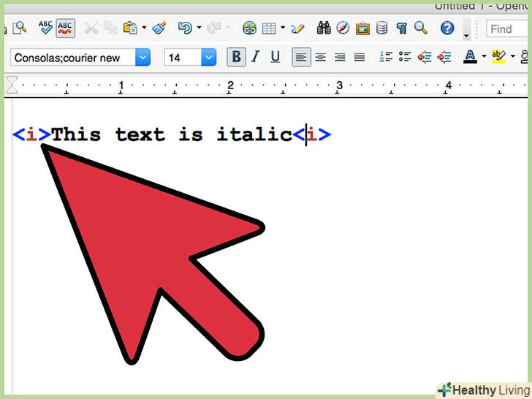Click the Font Color letter A swatch
Screen dimensions: 532x399
pyautogui.click(x=470, y=57)
